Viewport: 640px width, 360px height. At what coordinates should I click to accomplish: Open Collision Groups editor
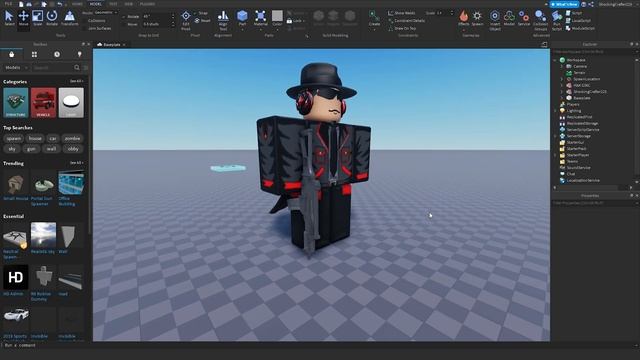click(x=540, y=20)
